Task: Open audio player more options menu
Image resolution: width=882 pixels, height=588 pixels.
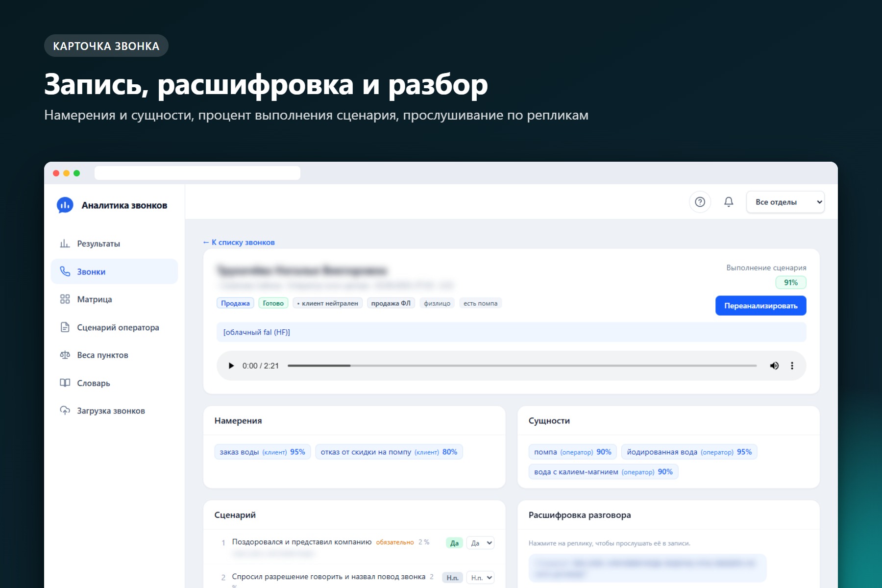Action: coord(792,366)
